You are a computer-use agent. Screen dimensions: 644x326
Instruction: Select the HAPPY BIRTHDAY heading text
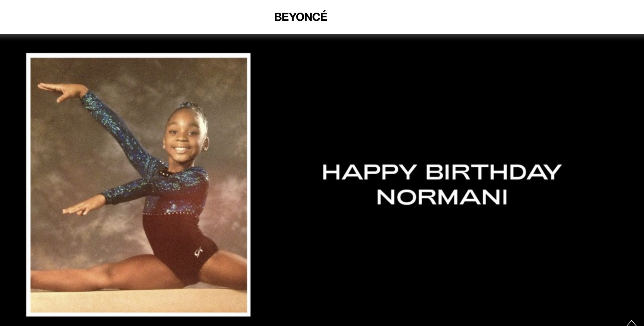pyautogui.click(x=442, y=172)
